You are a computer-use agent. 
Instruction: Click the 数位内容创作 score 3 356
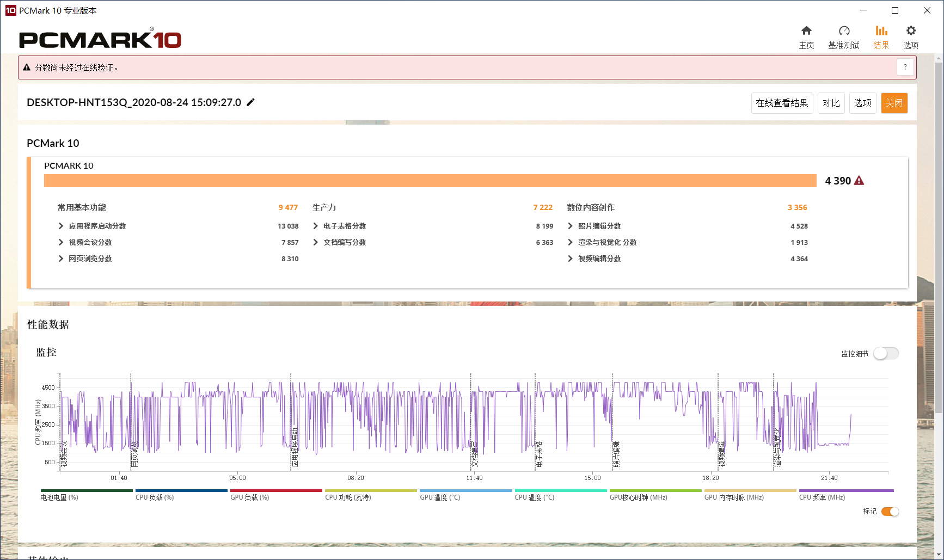[x=798, y=207]
